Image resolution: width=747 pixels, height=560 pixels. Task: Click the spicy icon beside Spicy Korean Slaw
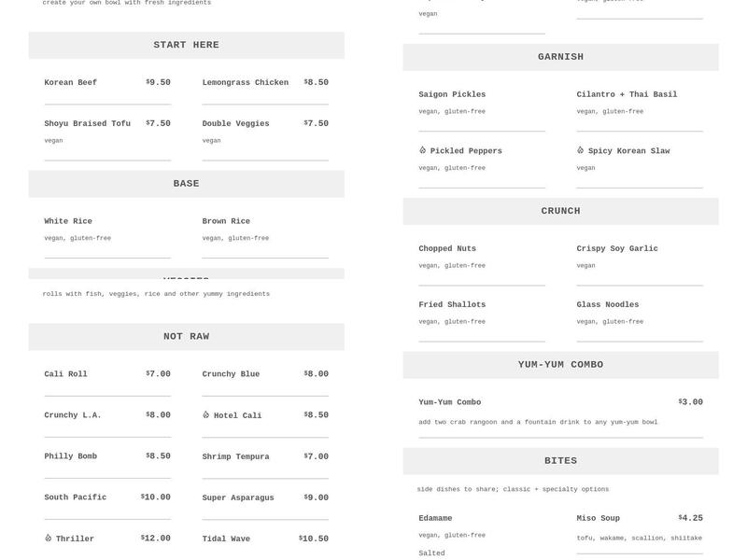580,150
